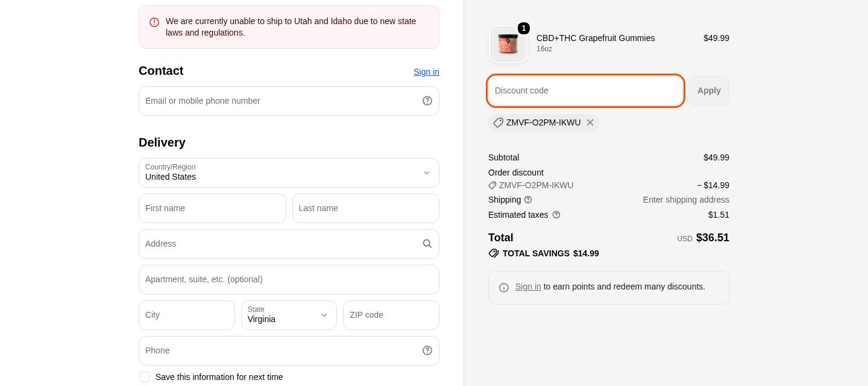Click the phone field help question icon
This screenshot has width=868, height=386.
[427, 350]
